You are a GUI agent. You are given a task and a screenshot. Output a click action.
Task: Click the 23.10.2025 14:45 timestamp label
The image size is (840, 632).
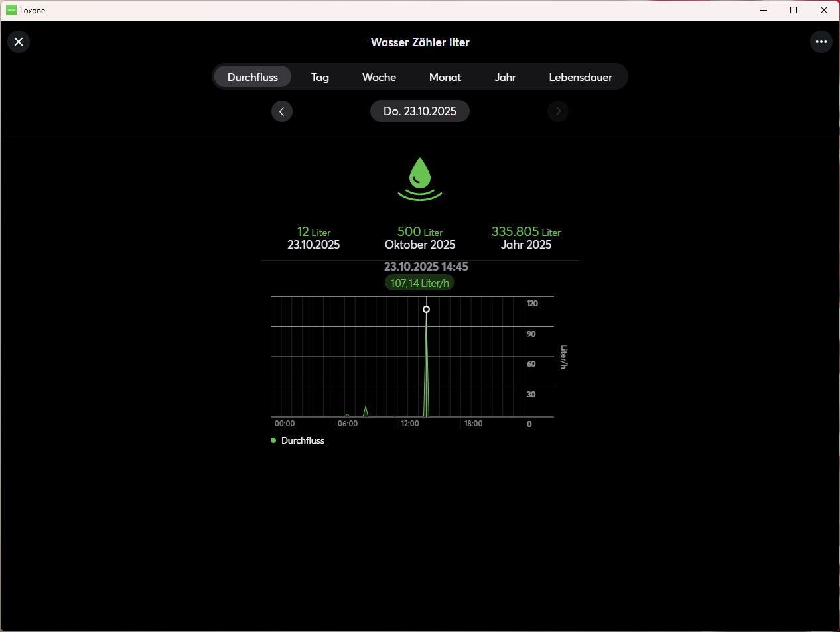pyautogui.click(x=426, y=267)
